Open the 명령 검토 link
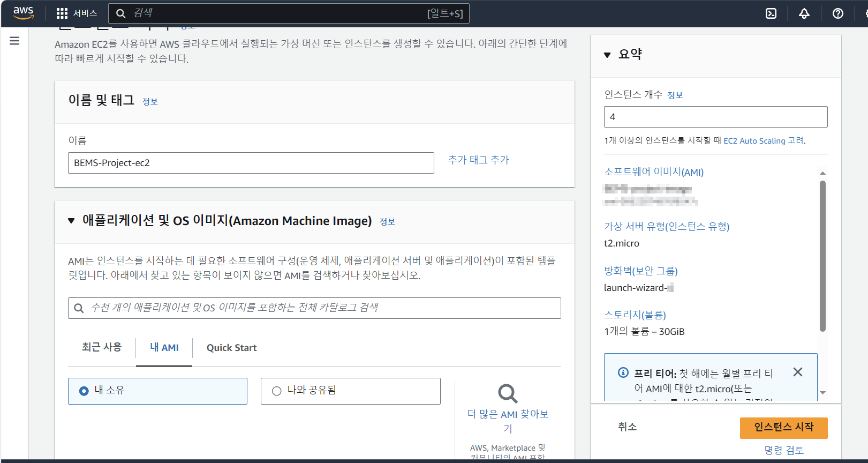 pyautogui.click(x=783, y=450)
